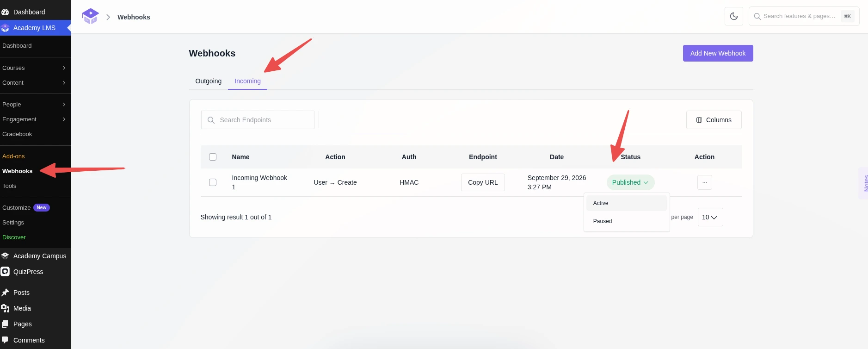Click Add New Webhook button

point(718,53)
